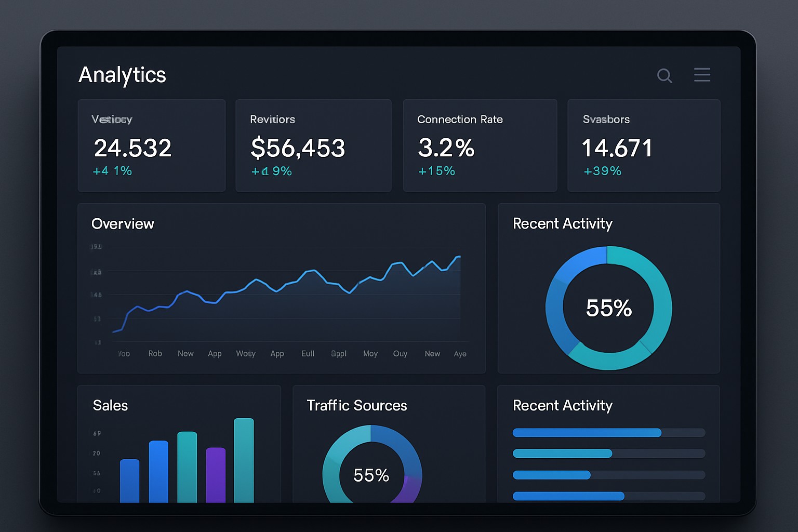
Task: Click the 55% donut chart center
Action: click(x=608, y=308)
